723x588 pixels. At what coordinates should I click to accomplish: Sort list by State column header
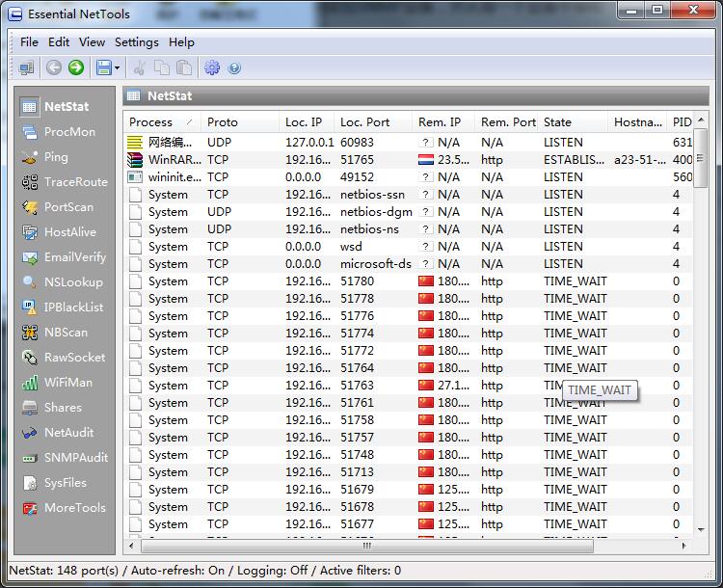(x=558, y=122)
